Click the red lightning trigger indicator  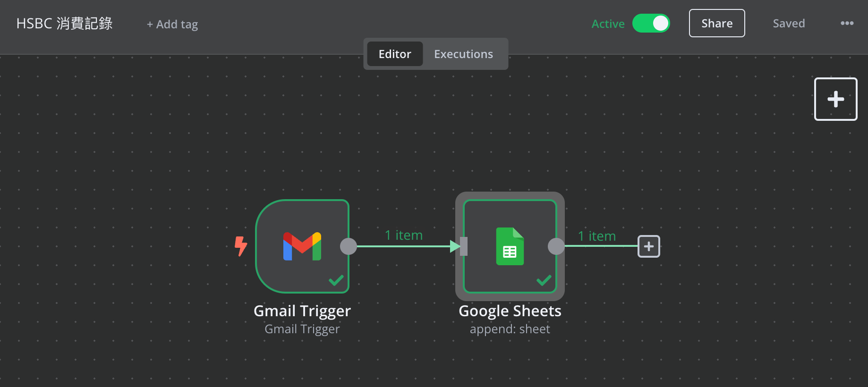(241, 246)
